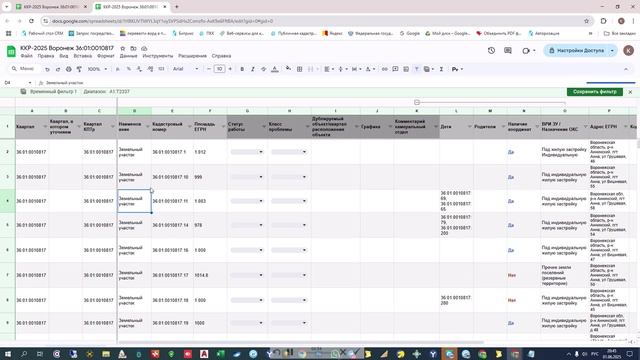Open the Яндекс bookmark
The height and width of the screenshot is (360, 640).
point(332,33)
